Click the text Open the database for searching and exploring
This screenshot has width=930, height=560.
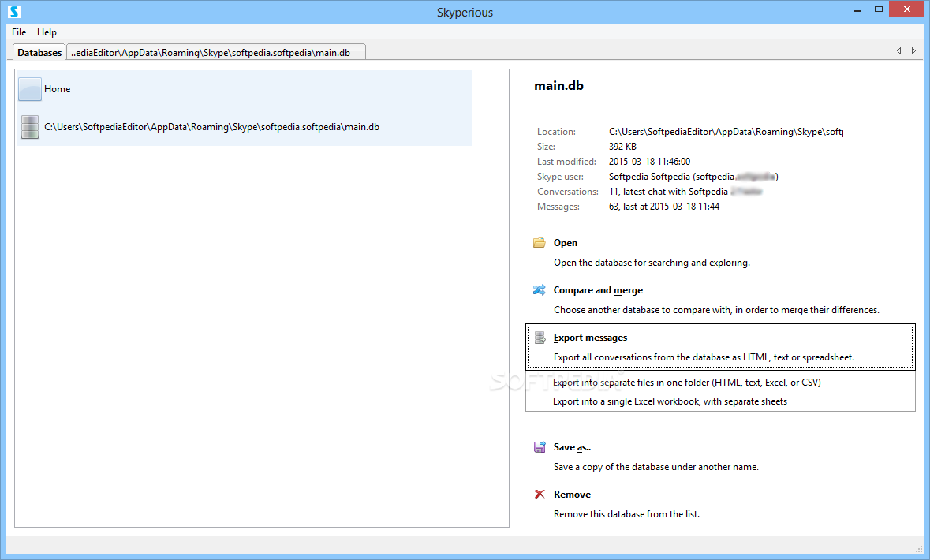652,263
